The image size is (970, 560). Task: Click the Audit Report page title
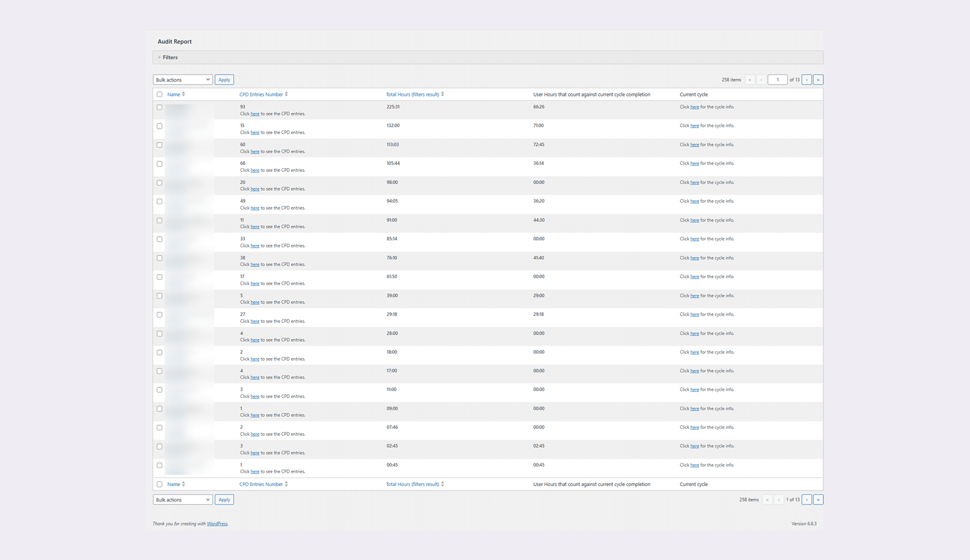pos(175,42)
